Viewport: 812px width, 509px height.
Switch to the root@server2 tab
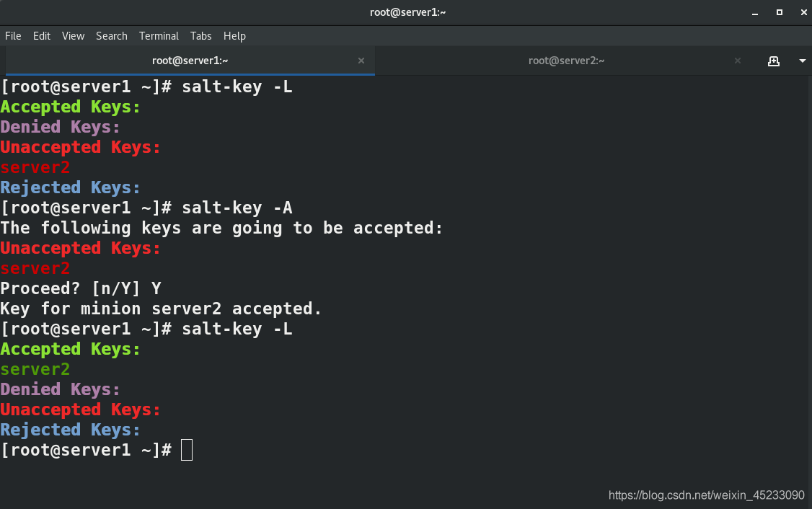click(x=567, y=61)
